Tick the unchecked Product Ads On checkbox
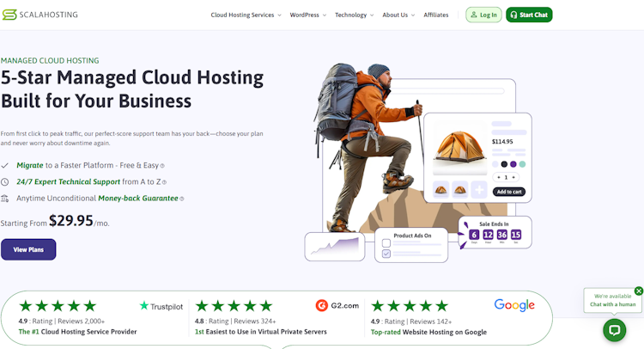This screenshot has width=644, height=349. [x=386, y=243]
